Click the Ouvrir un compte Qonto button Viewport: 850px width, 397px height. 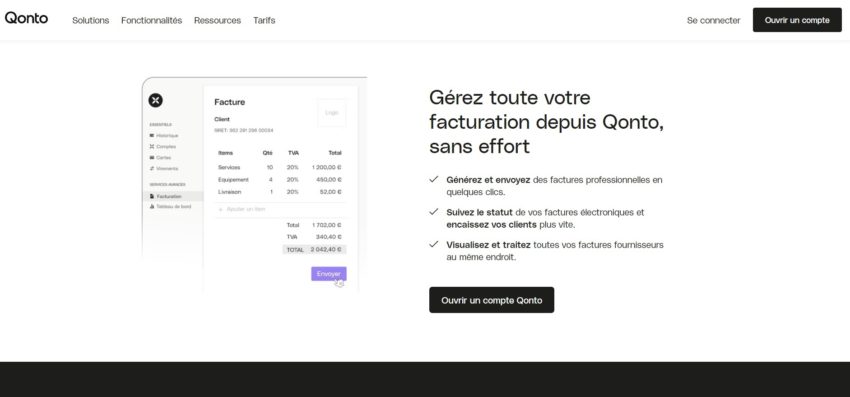pyautogui.click(x=492, y=300)
